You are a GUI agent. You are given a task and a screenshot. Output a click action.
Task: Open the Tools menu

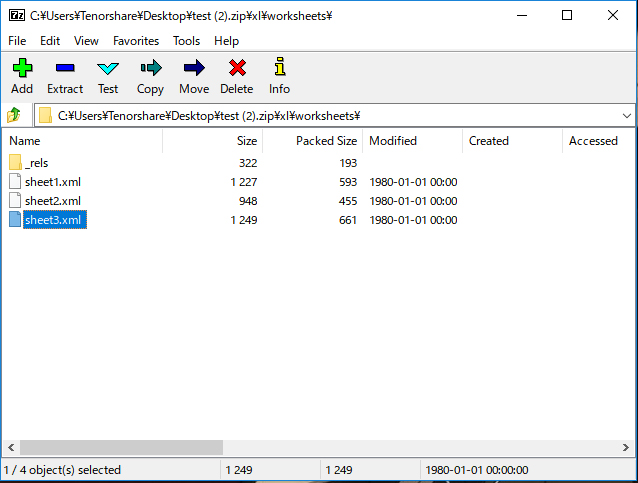click(x=186, y=41)
